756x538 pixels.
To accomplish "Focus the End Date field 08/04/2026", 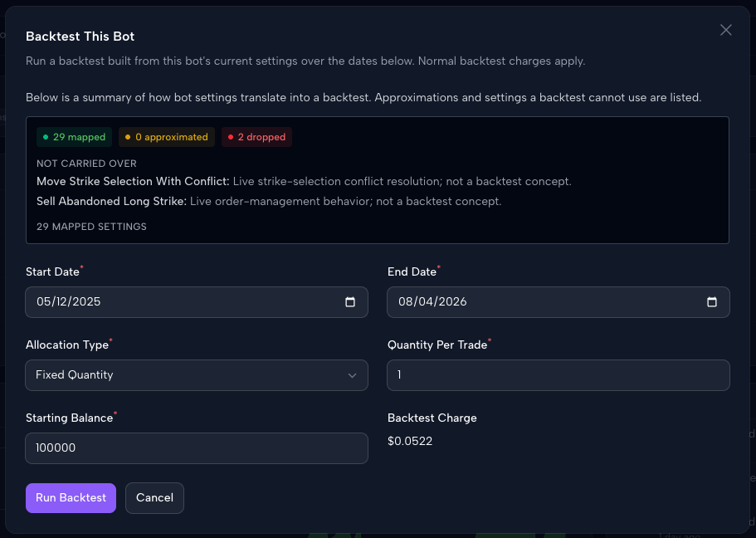I will [558, 302].
